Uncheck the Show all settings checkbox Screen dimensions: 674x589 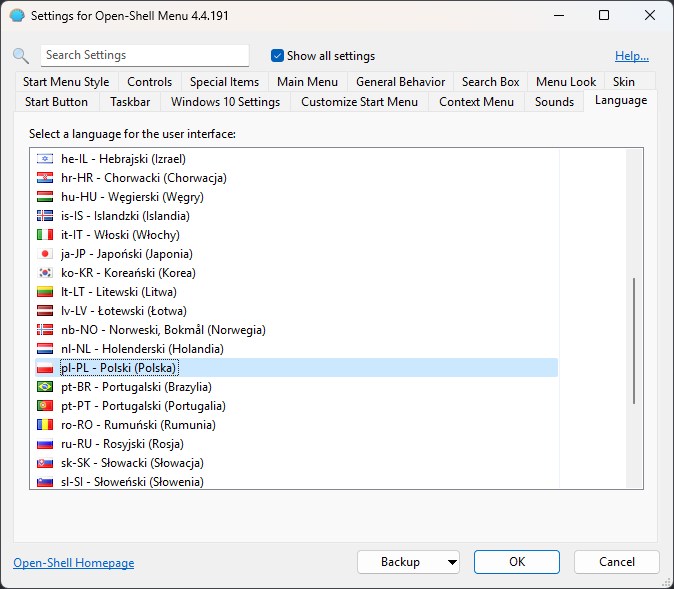(277, 55)
